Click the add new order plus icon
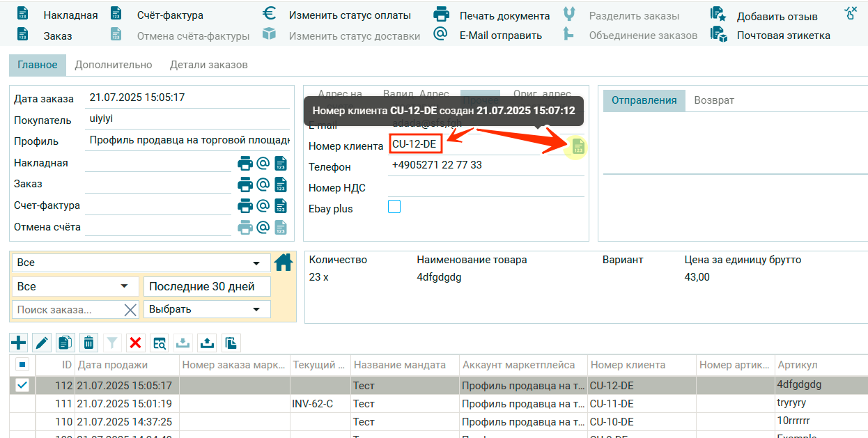Viewport: 868px width, 438px height. click(x=19, y=342)
